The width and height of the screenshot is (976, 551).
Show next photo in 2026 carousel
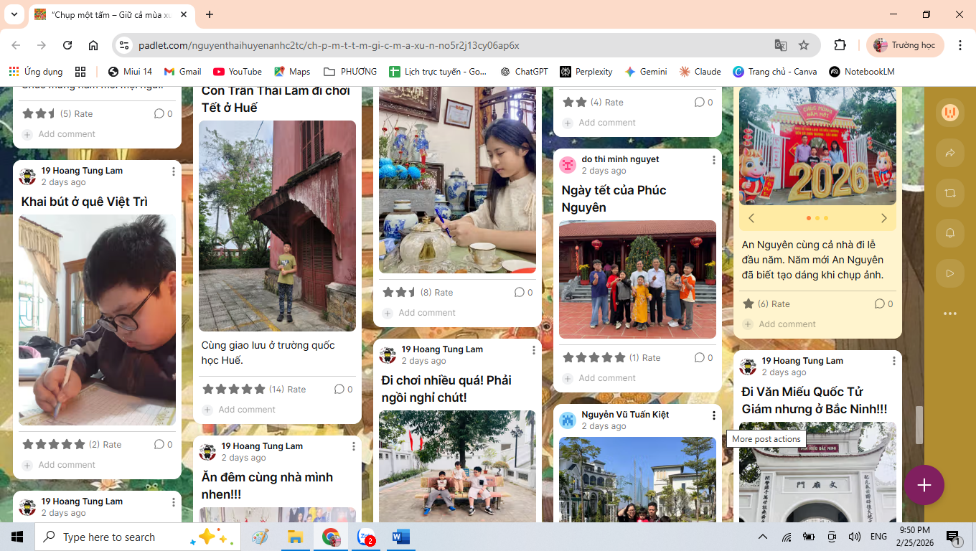tap(883, 218)
